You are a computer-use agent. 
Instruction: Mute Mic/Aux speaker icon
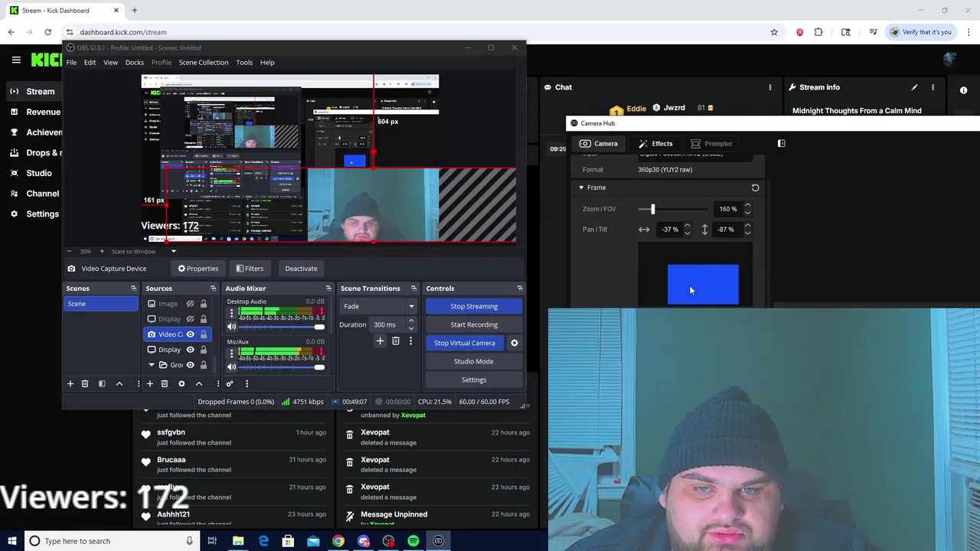point(232,367)
